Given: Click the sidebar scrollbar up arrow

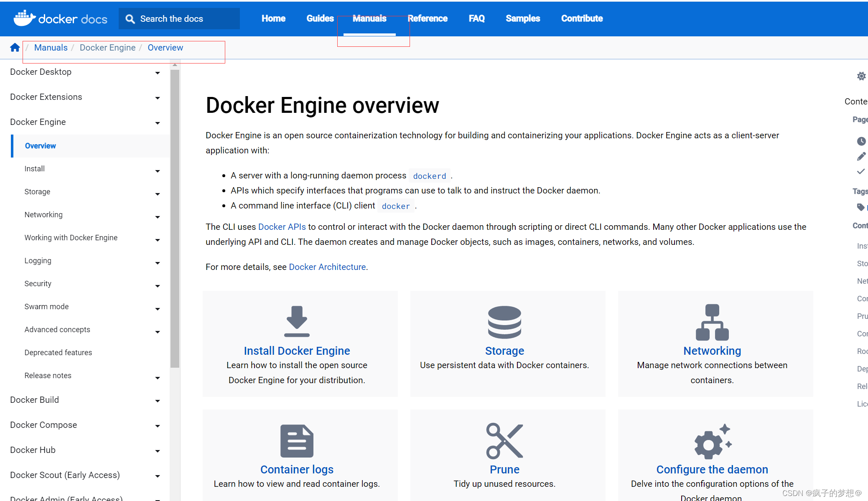Looking at the screenshot, I should pyautogui.click(x=175, y=65).
